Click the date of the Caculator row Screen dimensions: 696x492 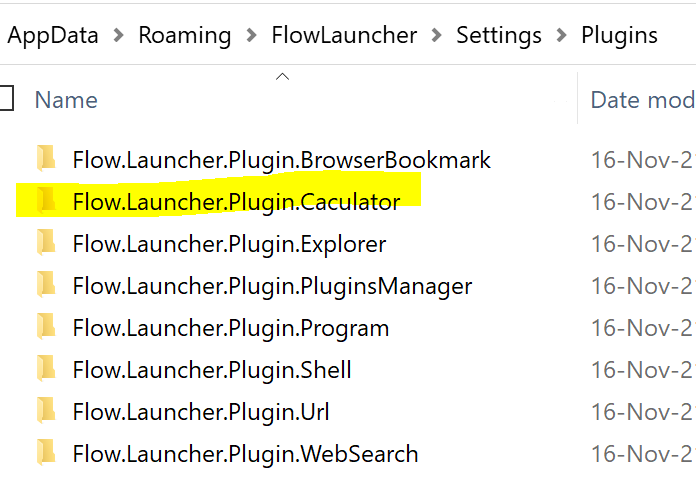(643, 202)
